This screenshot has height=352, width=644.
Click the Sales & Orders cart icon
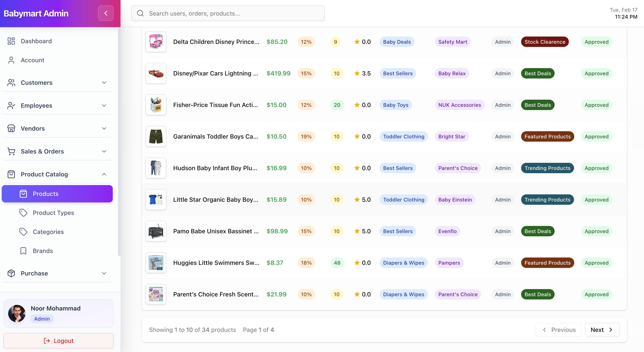click(x=11, y=151)
